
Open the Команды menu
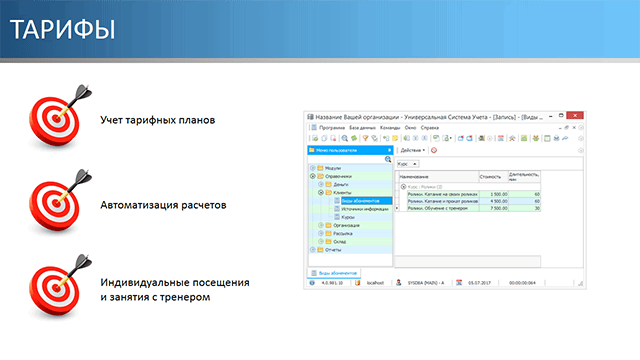coord(390,128)
